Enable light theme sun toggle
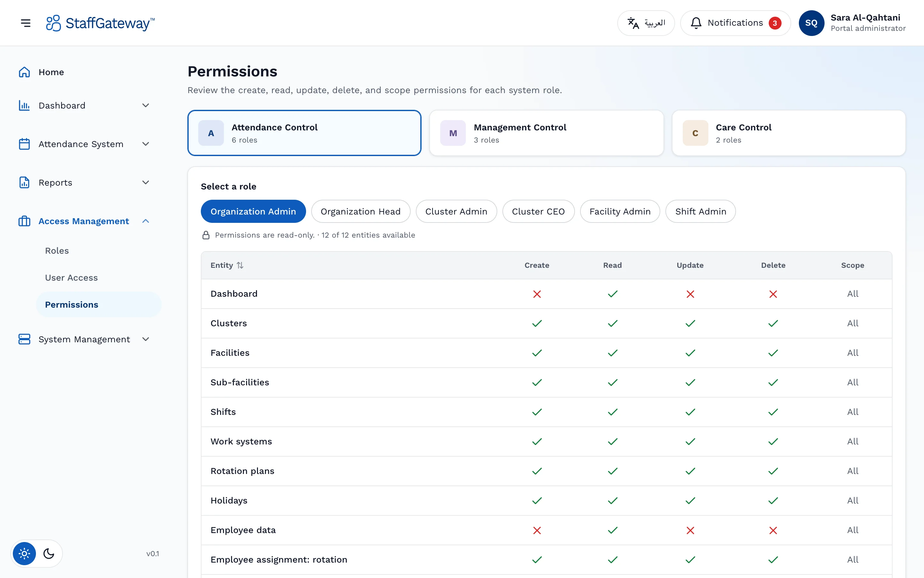924x578 pixels. pyautogui.click(x=24, y=554)
